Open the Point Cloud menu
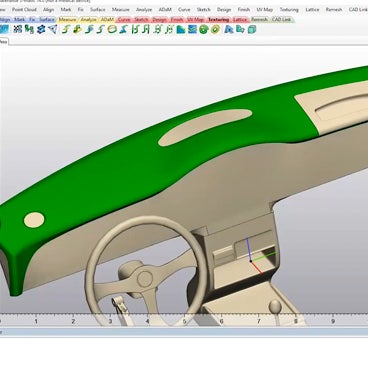 click(24, 9)
